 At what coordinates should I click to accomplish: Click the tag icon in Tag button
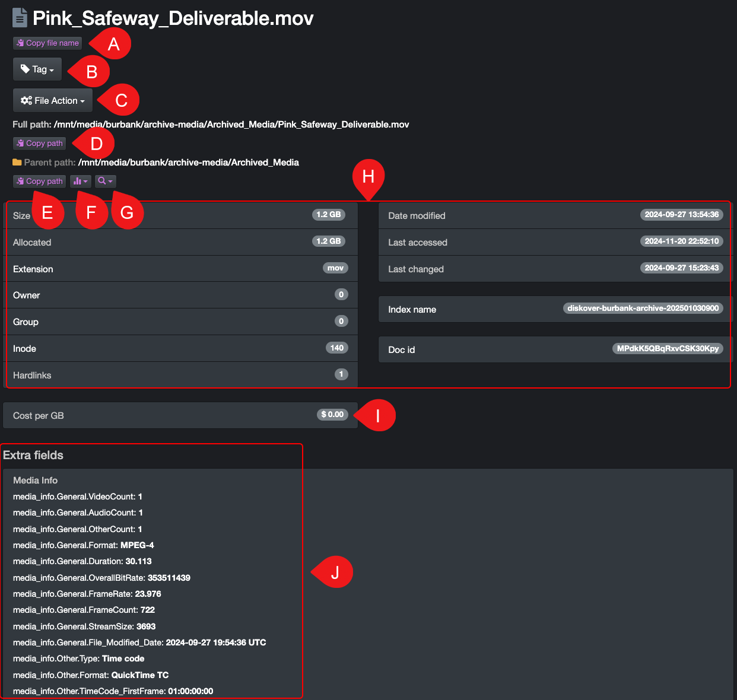click(x=25, y=69)
